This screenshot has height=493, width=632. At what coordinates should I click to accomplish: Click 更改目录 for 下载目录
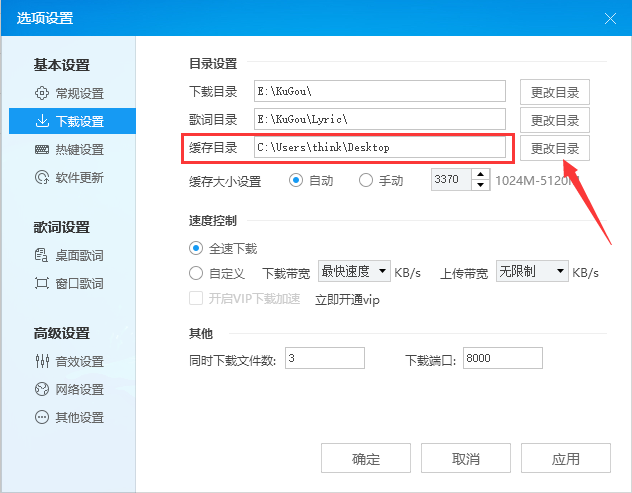[555, 92]
